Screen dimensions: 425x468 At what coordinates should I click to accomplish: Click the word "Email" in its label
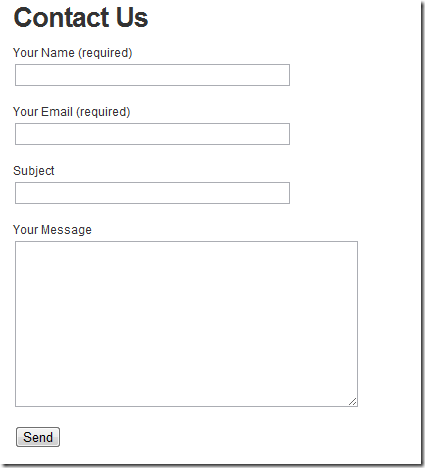pos(57,112)
